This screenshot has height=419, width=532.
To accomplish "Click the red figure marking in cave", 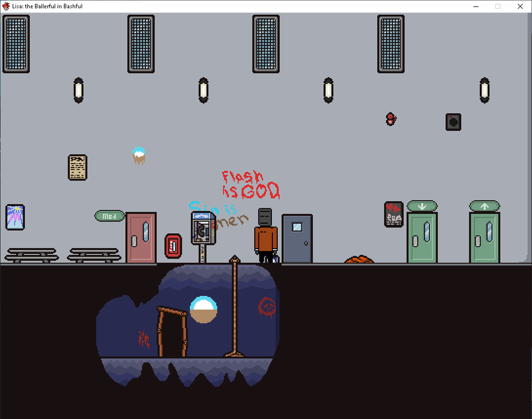I will click(x=144, y=340).
